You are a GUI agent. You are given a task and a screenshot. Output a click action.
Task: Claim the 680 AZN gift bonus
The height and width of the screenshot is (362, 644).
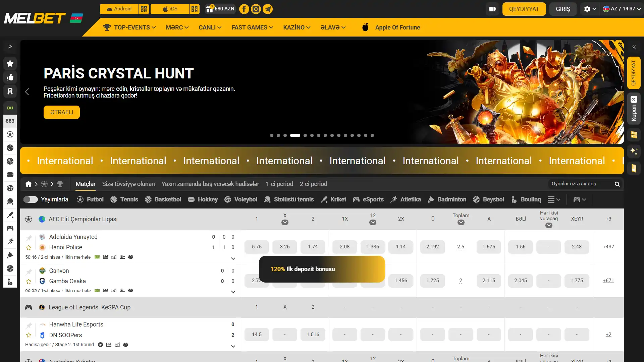220,9
